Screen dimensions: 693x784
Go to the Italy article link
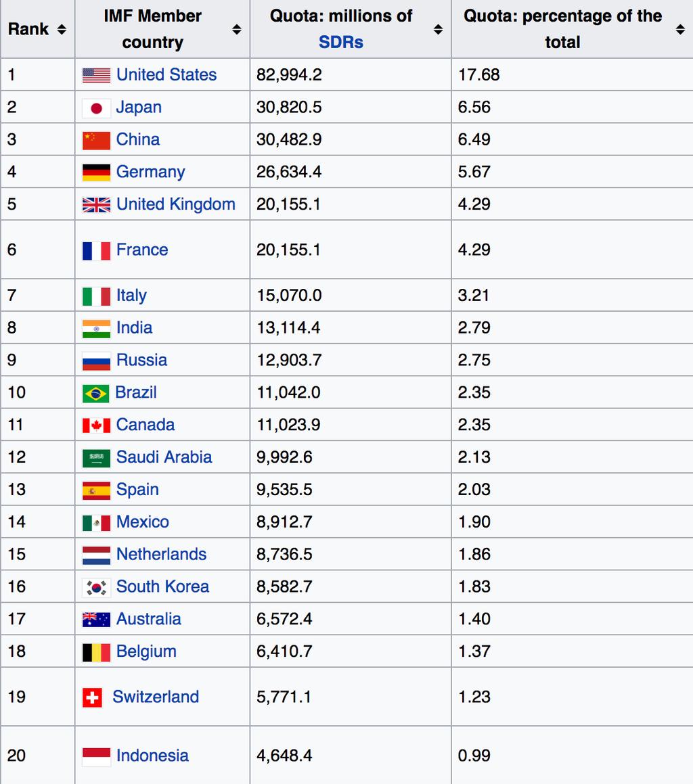coord(131,295)
